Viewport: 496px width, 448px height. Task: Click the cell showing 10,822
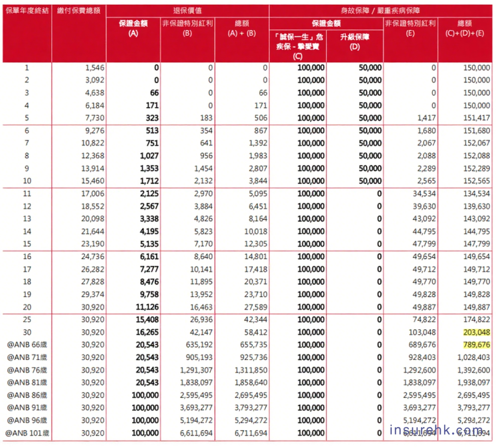[93, 143]
